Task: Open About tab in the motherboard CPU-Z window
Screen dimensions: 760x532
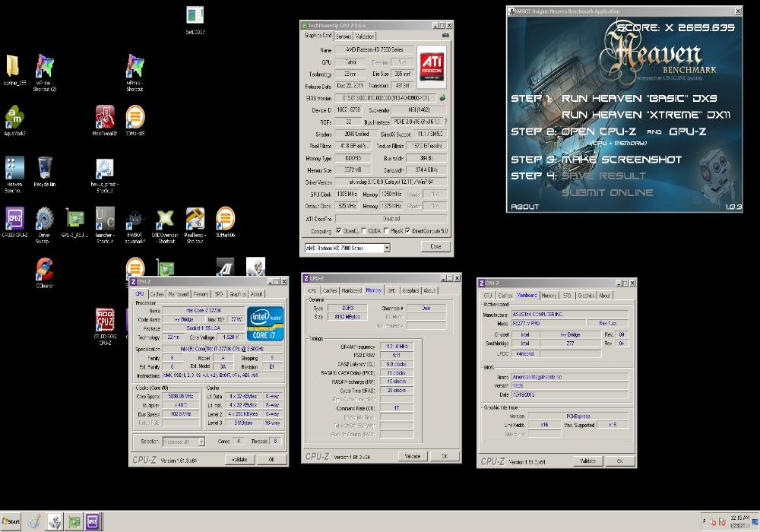Action: (x=604, y=296)
